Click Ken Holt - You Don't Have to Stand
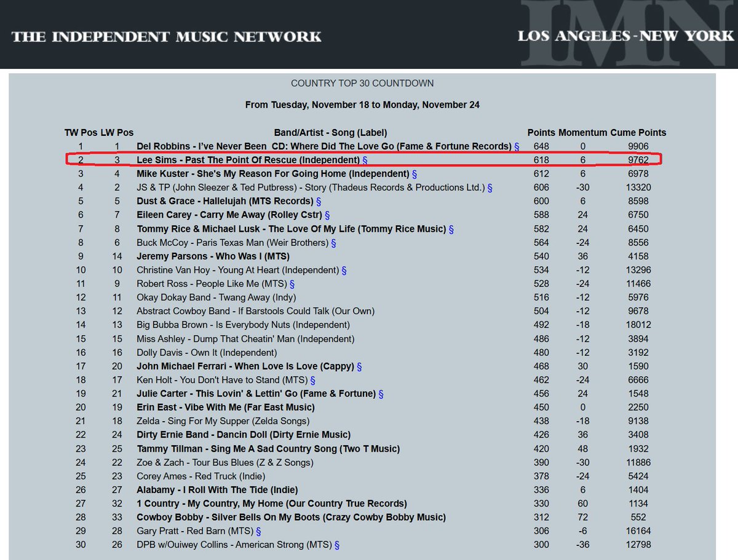The image size is (738, 560). pos(222,380)
